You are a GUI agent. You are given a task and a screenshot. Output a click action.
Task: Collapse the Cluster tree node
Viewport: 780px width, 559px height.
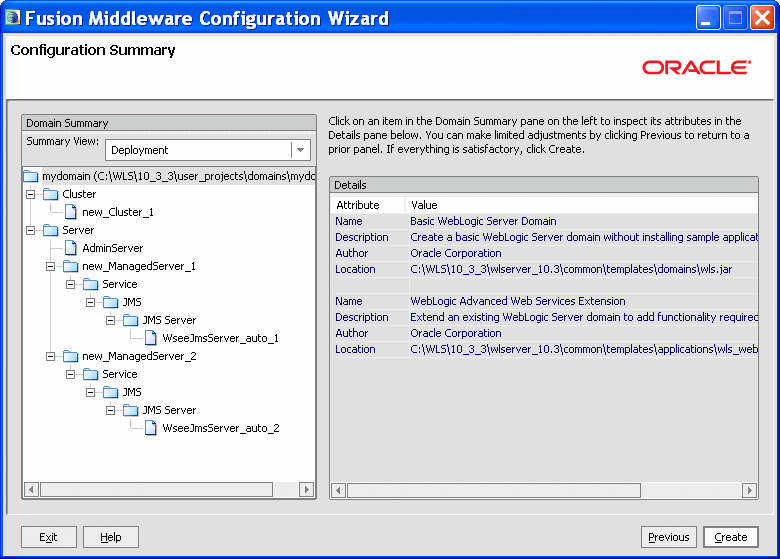click(x=31, y=194)
